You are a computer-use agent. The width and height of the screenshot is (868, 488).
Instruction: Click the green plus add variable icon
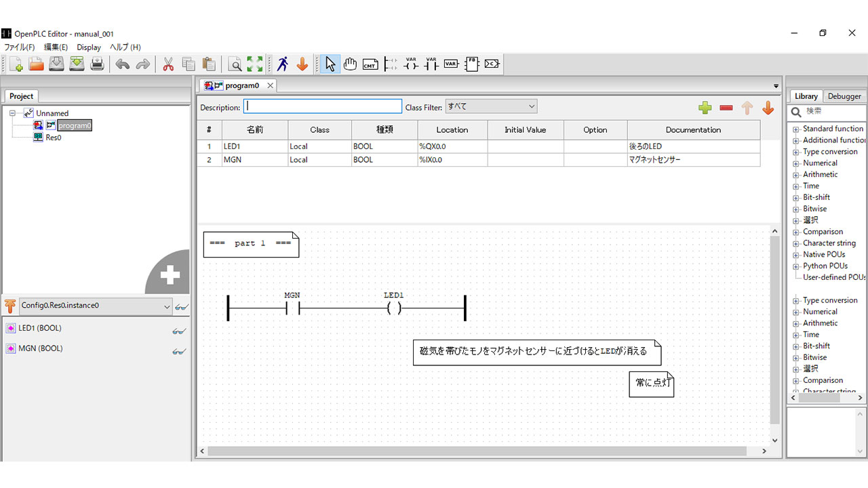[x=705, y=108]
